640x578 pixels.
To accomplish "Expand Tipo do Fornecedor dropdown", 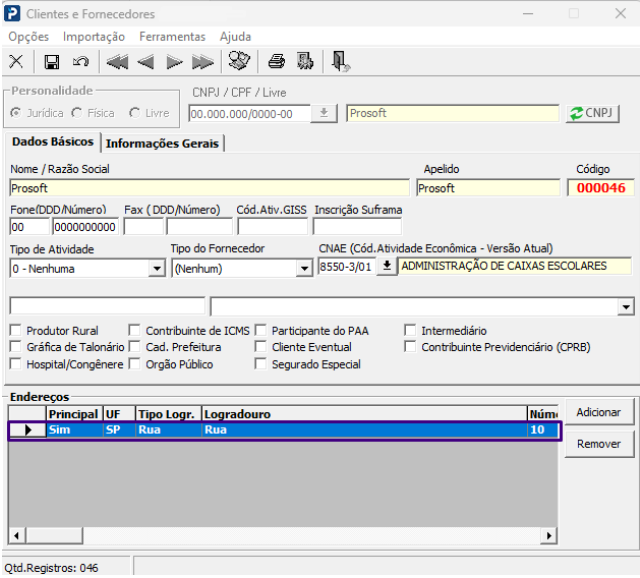I will [x=304, y=269].
